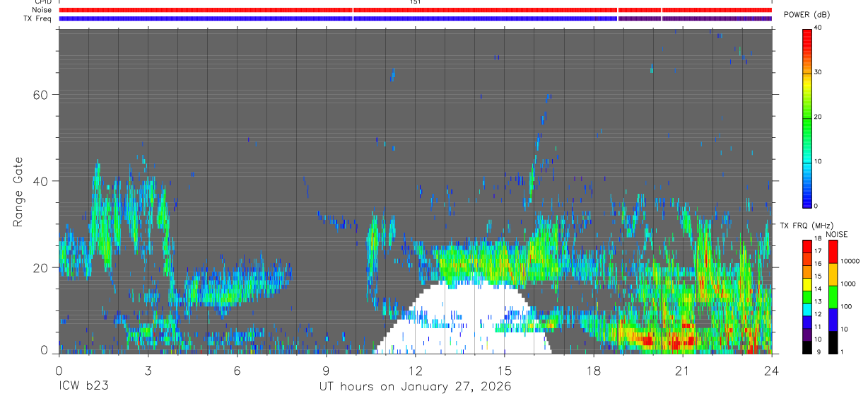
Task: Click the "100" label on the NOISE scale
Action: point(847,306)
